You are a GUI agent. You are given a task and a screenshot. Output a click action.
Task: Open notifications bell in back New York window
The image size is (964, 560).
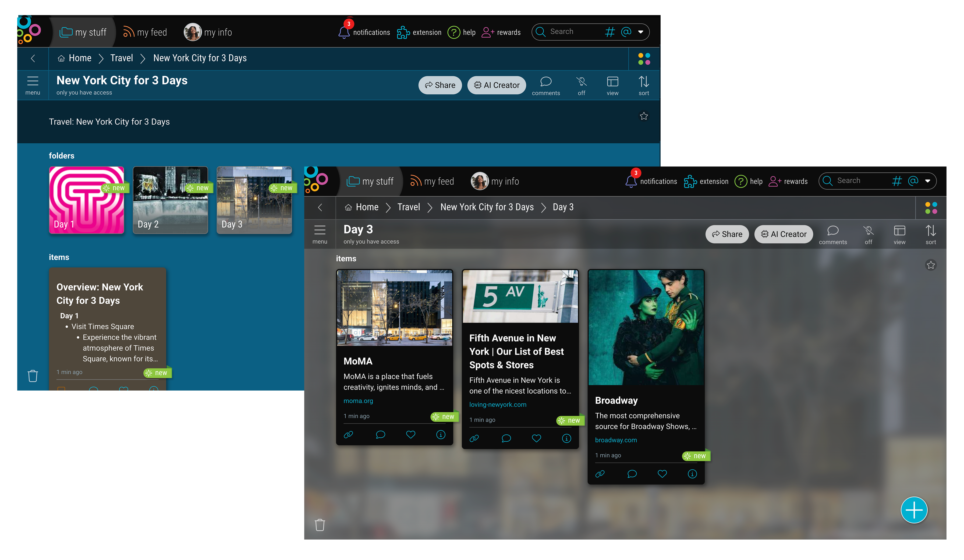(343, 32)
